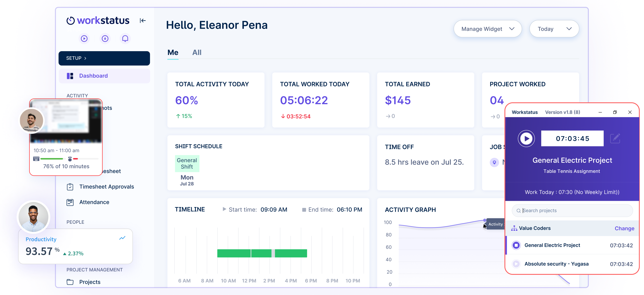Screen dimensions: 644x295
Task: Click the 8.5 hrs leave text
Action: pyautogui.click(x=424, y=162)
